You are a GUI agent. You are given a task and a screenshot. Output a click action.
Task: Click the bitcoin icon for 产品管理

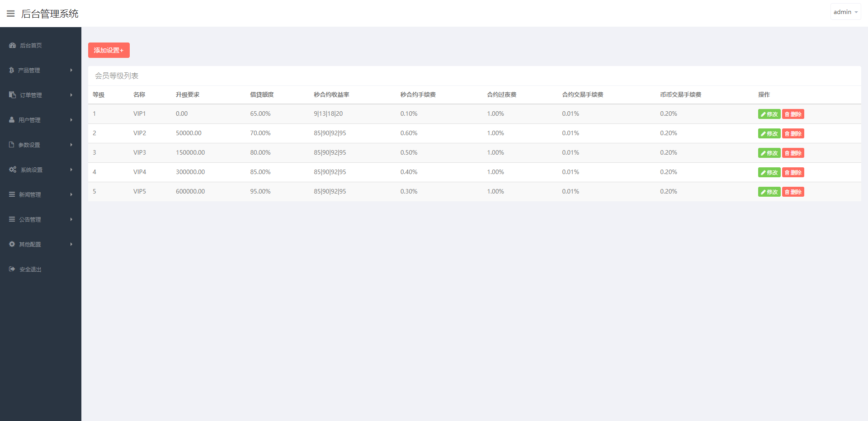[11, 70]
